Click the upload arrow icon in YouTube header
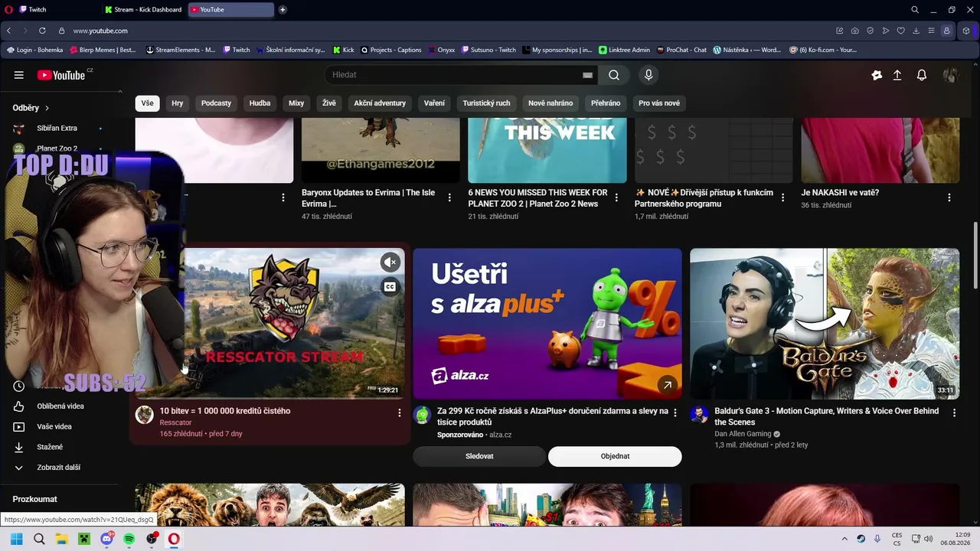This screenshot has width=980, height=551. [897, 75]
